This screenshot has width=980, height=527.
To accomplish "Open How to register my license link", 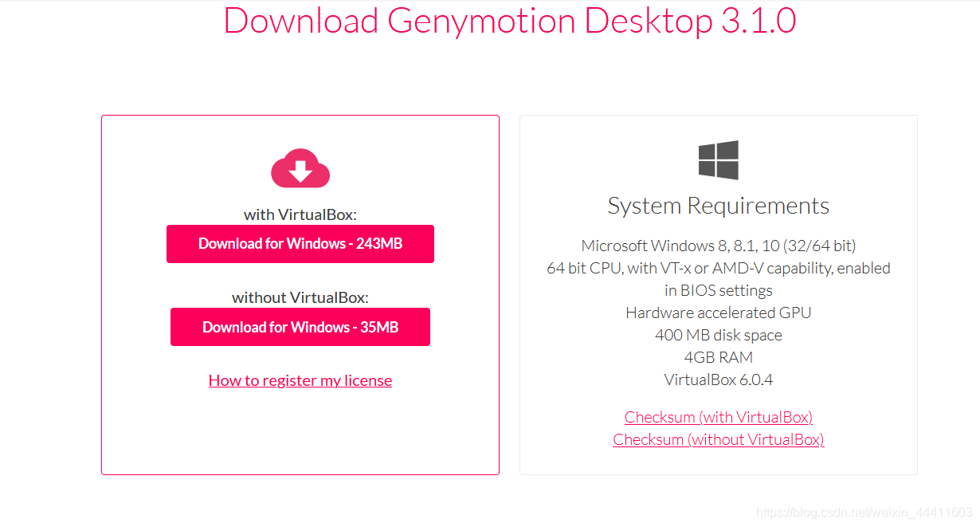I will 300,380.
